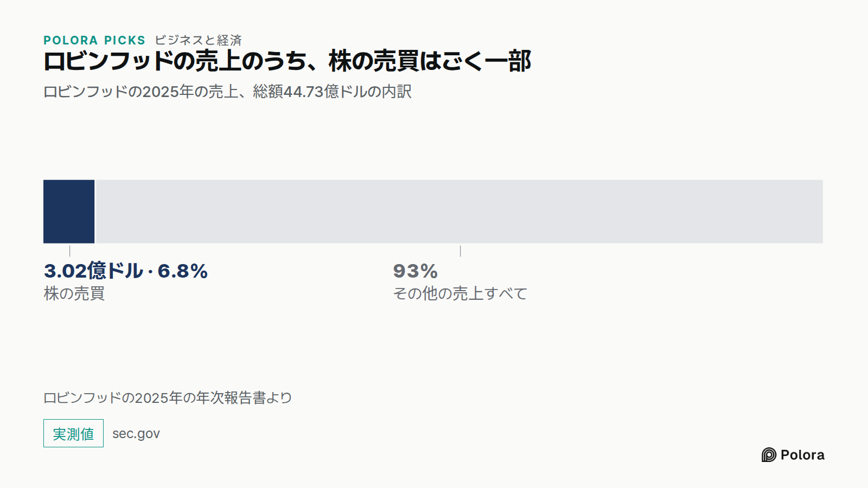The image size is (868, 488).
Task: Click the subtitle about 総額44.73億ドルの内訳
Action: [227, 92]
